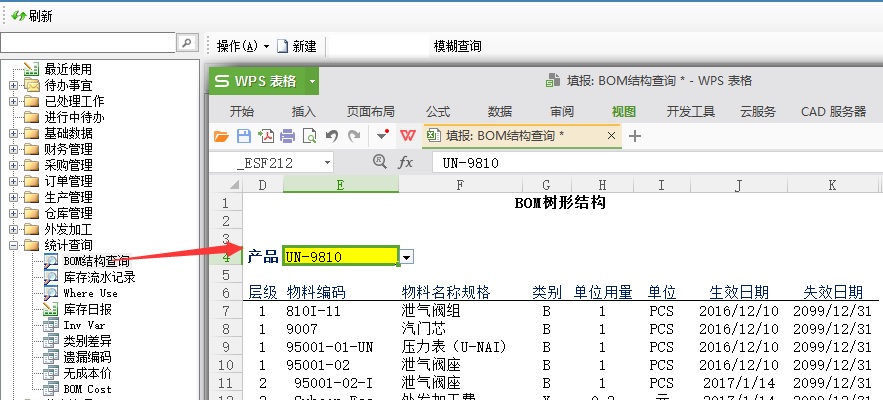Viewport: 883px width, 400px height.
Task: Open the product UN-9810 dropdown arrow
Action: 407,257
